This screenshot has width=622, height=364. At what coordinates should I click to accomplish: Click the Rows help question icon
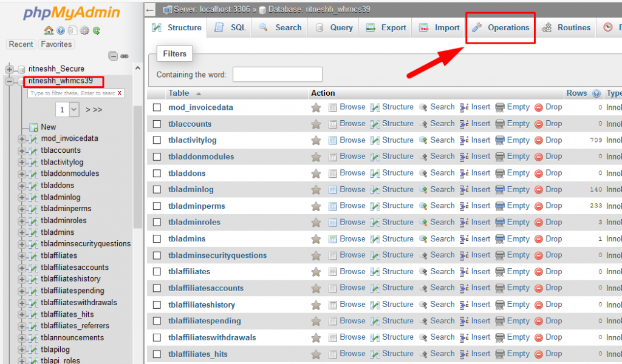[x=596, y=93]
